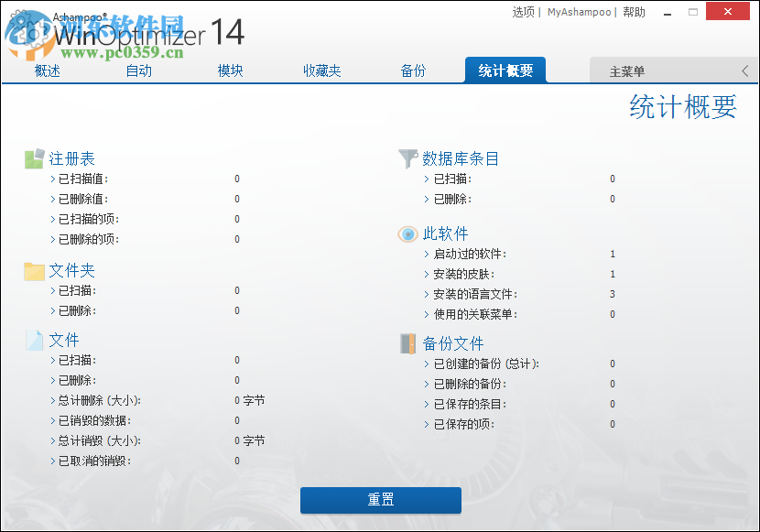This screenshot has width=760, height=532.
Task: Click the 此软件 eye target icon
Action: (x=407, y=233)
